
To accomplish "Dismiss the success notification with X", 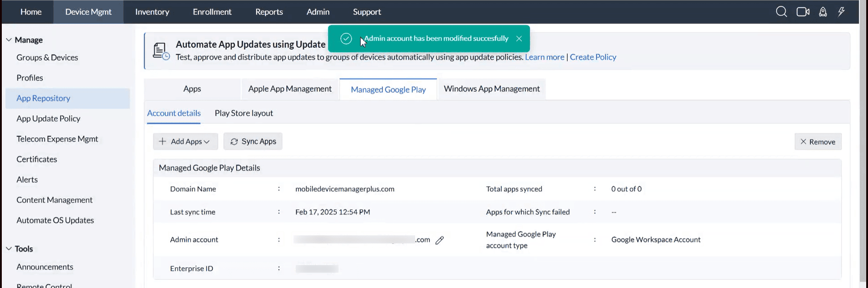I will [519, 39].
